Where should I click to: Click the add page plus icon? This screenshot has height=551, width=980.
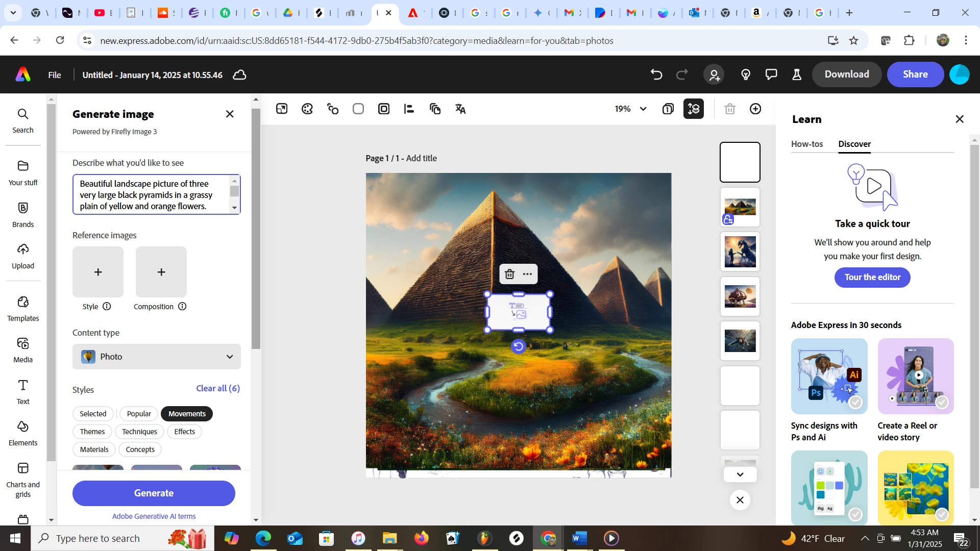(755, 109)
